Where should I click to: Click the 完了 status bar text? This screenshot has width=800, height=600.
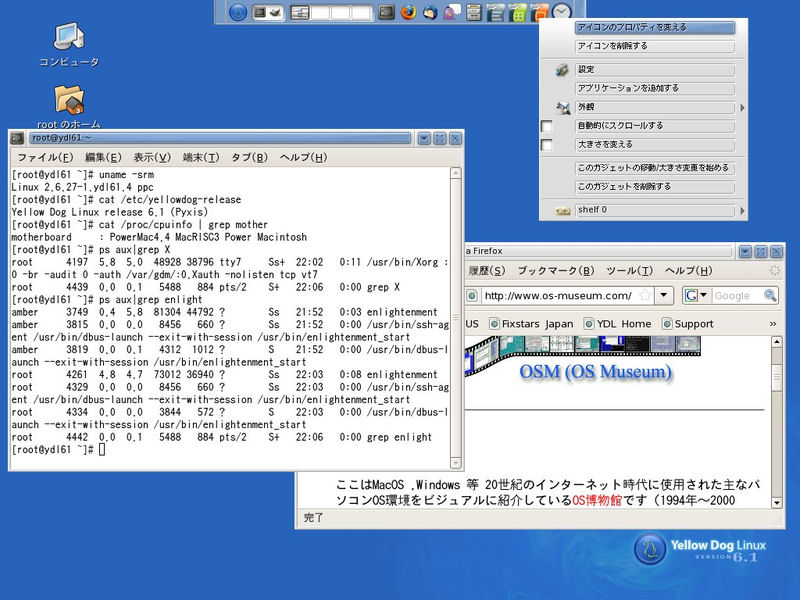pyautogui.click(x=314, y=518)
